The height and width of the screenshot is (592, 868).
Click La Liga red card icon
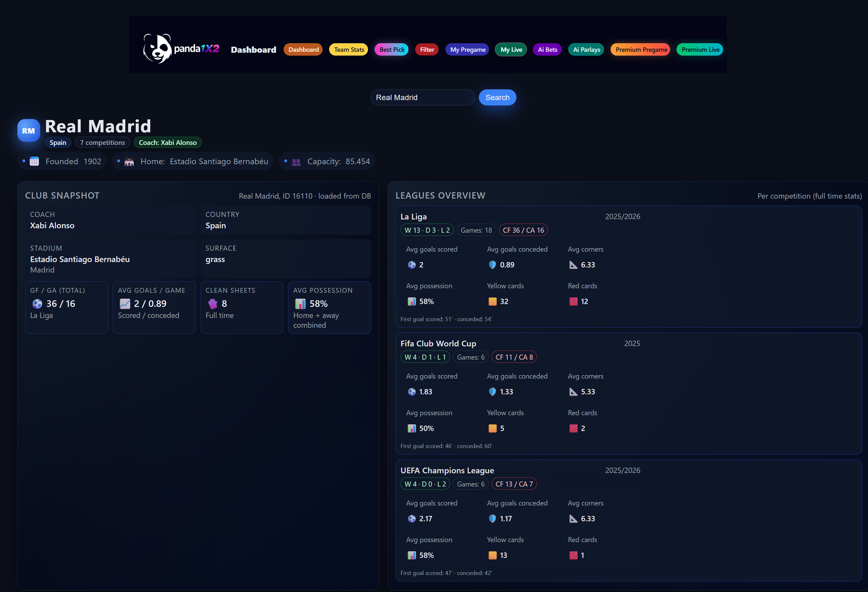point(573,301)
